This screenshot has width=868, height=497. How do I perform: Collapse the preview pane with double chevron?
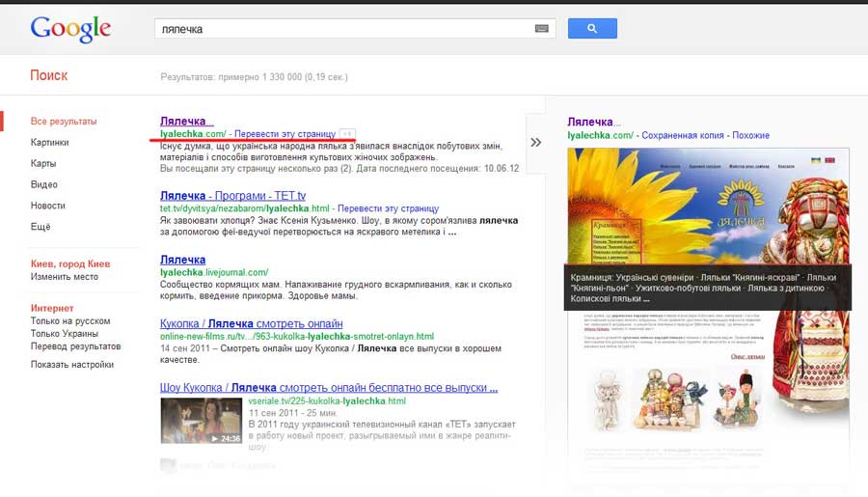(535, 143)
